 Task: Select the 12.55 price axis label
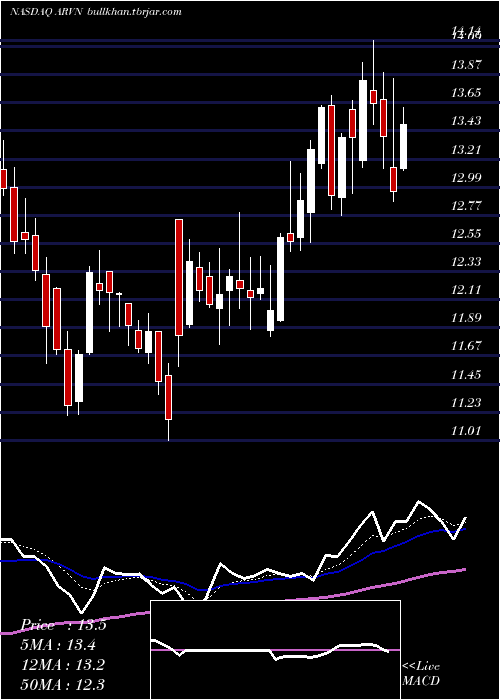tap(467, 233)
